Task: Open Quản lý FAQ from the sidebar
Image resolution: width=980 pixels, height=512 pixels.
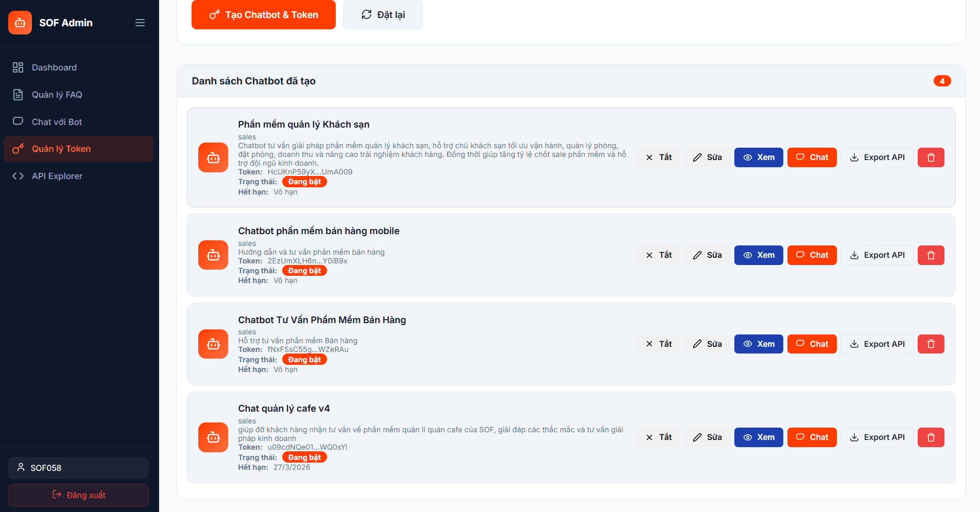Action: click(58, 94)
